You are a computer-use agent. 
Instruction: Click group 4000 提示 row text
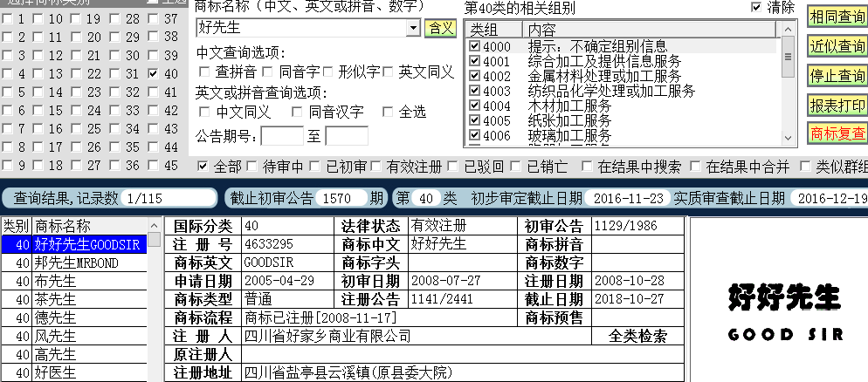tap(597, 46)
